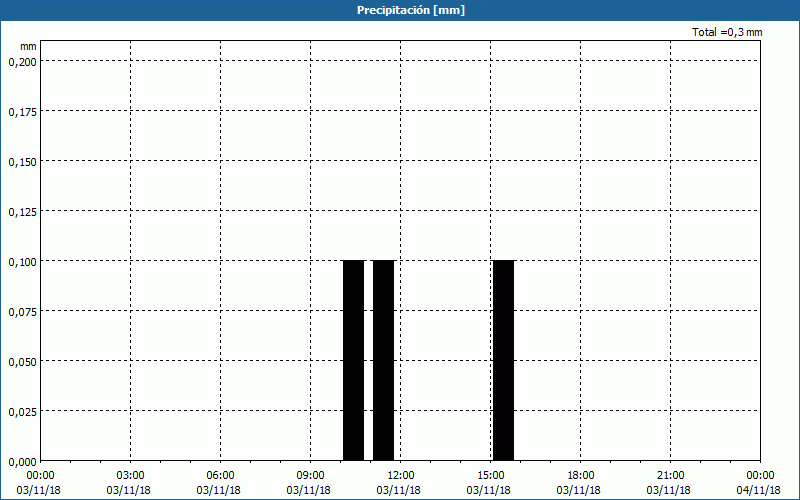Click the 0,125 y-axis label

[23, 212]
